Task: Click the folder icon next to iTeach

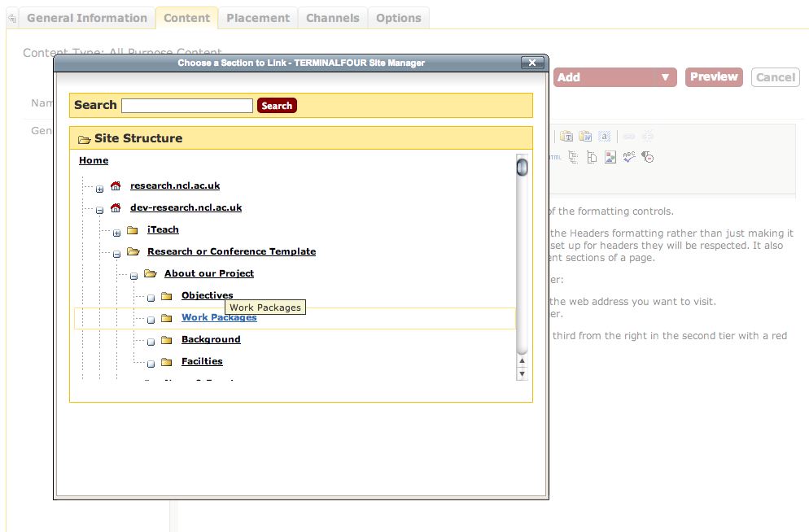Action: click(x=133, y=230)
